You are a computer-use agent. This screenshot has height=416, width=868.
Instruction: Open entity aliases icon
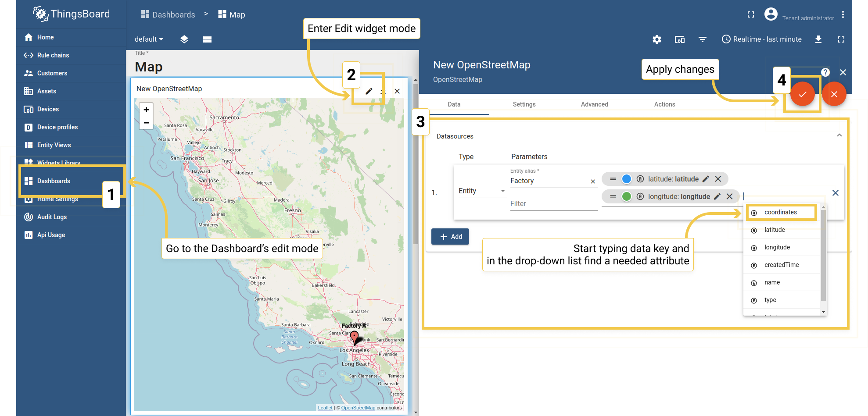(679, 39)
